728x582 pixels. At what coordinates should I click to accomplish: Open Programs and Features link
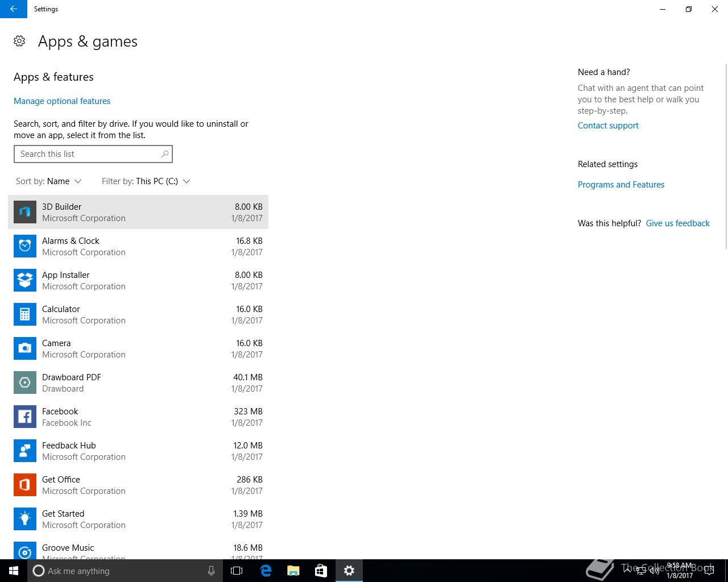point(621,185)
